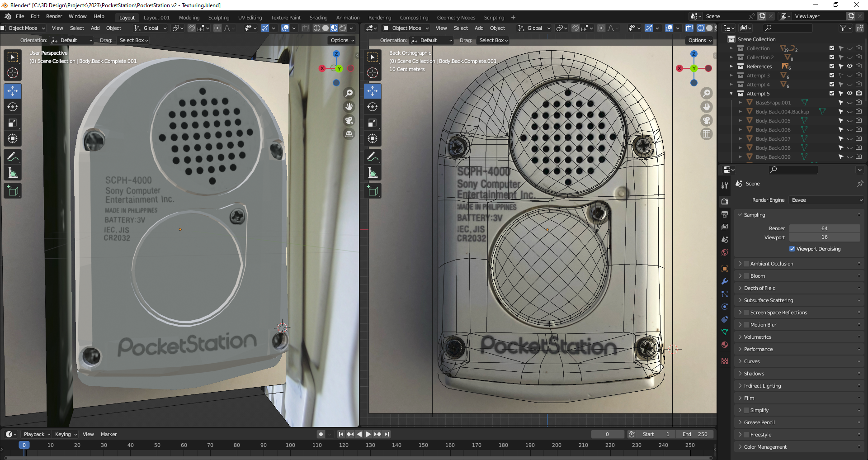Select the Scale tool

13,123
